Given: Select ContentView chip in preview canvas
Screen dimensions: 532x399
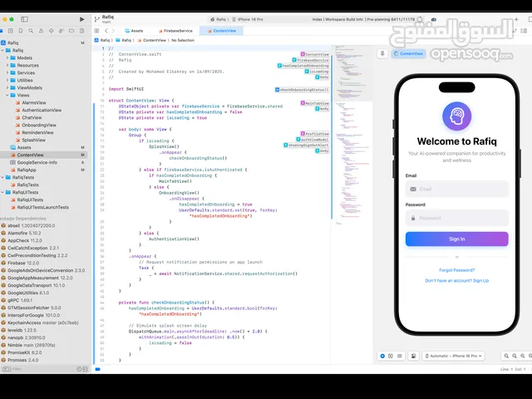Looking at the screenshot, I should [408, 53].
